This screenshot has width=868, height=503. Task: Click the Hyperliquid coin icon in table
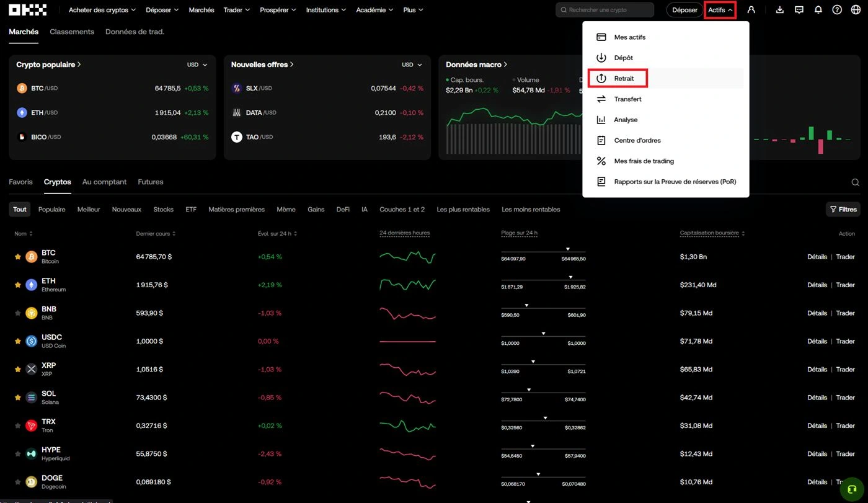(32, 454)
